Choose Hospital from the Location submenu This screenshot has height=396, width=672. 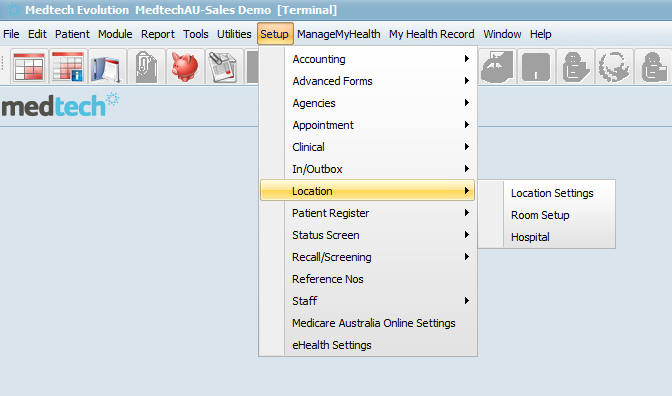tap(530, 237)
